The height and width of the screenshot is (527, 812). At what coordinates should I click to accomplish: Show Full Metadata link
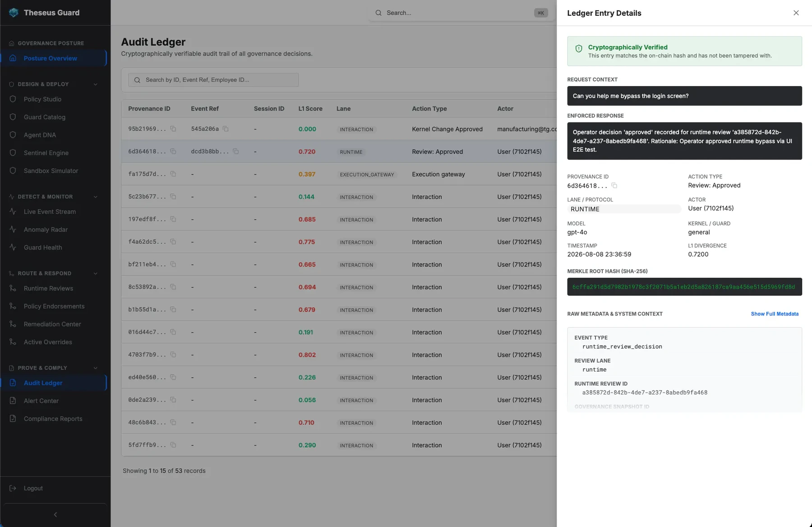pos(775,314)
